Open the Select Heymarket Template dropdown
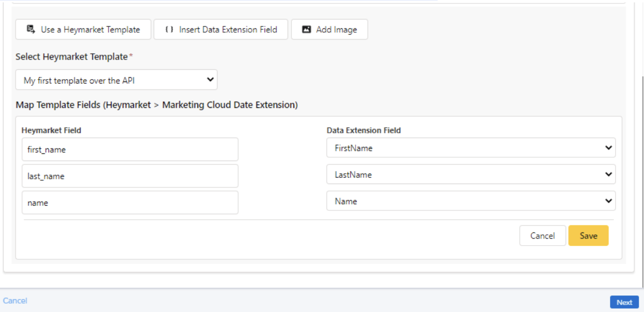Screen dimensions: 644x312 [x=116, y=80]
